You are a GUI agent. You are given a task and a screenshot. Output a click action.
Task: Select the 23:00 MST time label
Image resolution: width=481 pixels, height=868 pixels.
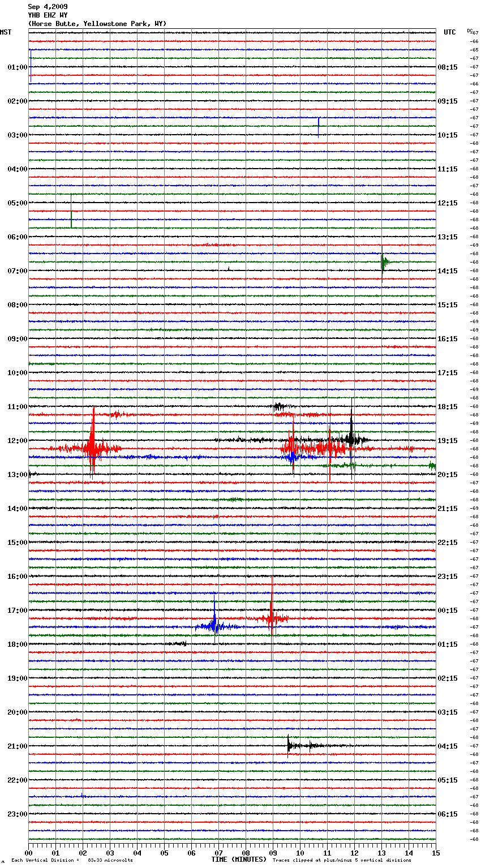pyautogui.click(x=18, y=814)
